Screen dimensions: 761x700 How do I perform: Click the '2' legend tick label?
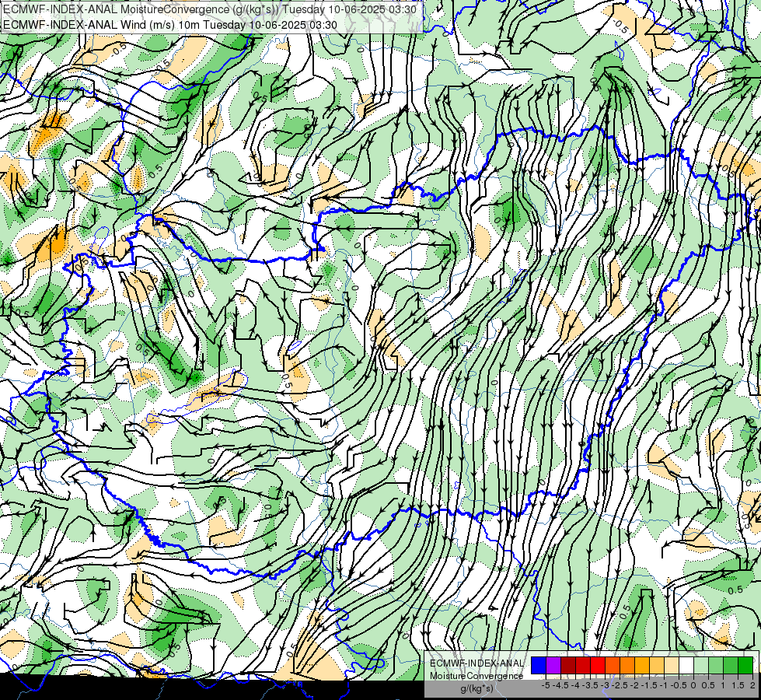click(x=752, y=685)
